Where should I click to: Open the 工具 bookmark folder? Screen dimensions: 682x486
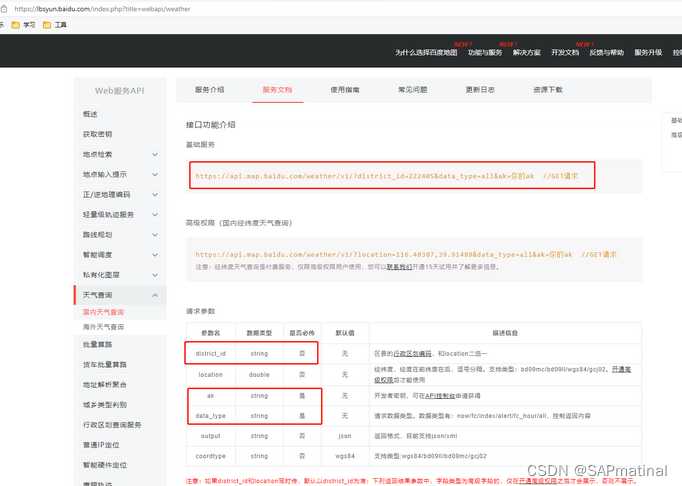click(55, 25)
